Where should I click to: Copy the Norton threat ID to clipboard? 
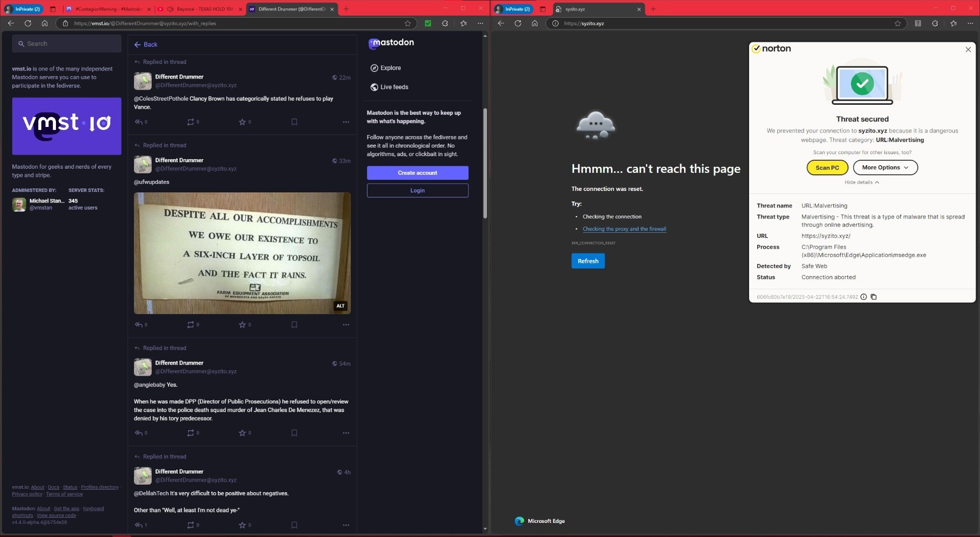point(874,297)
